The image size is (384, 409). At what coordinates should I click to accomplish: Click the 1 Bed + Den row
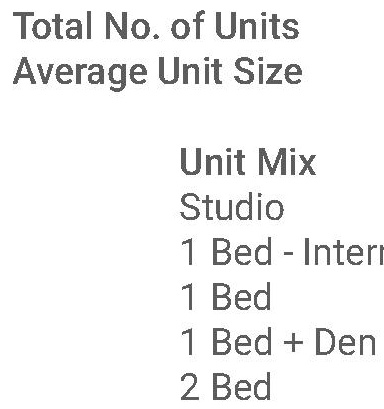click(x=278, y=342)
